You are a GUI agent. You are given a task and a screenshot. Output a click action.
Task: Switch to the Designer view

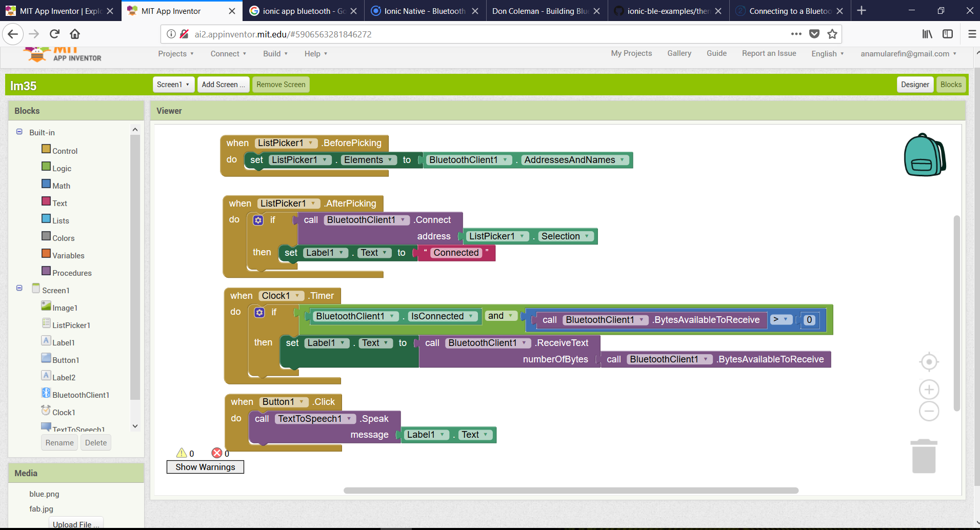[915, 85]
